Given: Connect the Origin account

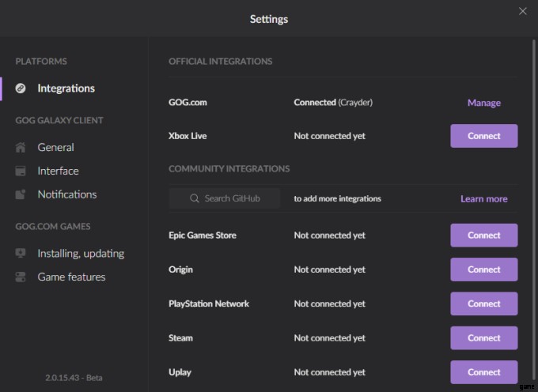Looking at the screenshot, I should pos(483,269).
